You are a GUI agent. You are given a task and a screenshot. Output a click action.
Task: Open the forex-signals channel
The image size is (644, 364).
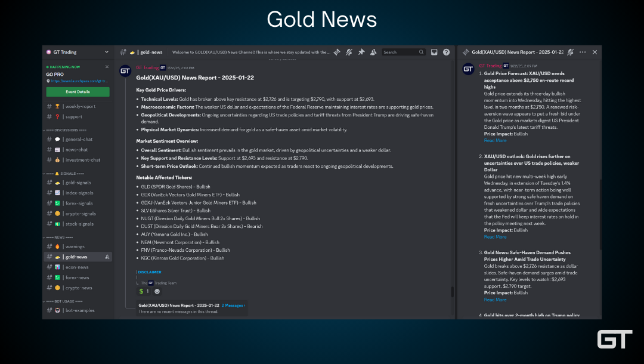(x=78, y=203)
